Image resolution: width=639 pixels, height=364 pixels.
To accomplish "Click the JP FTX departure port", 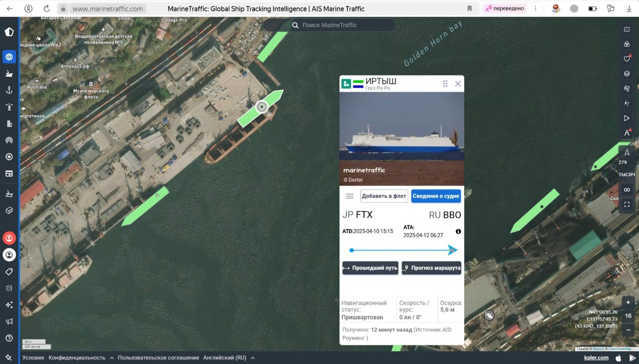I will click(357, 215).
